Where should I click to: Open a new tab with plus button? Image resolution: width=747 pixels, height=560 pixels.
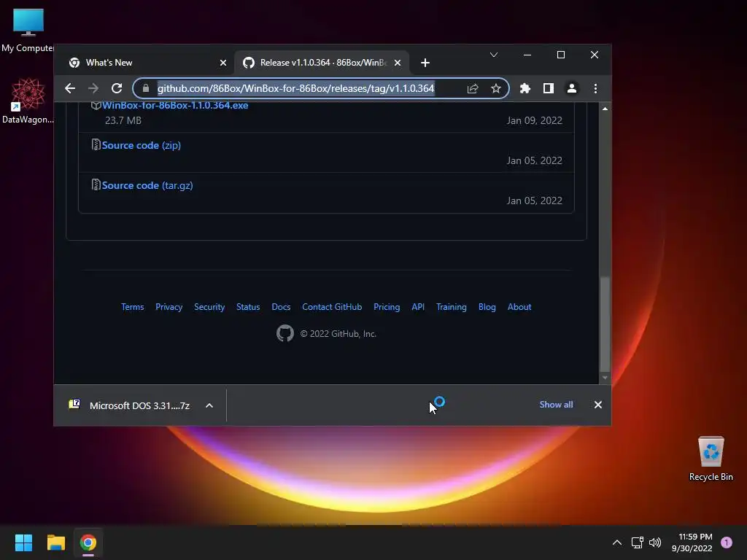(x=425, y=63)
